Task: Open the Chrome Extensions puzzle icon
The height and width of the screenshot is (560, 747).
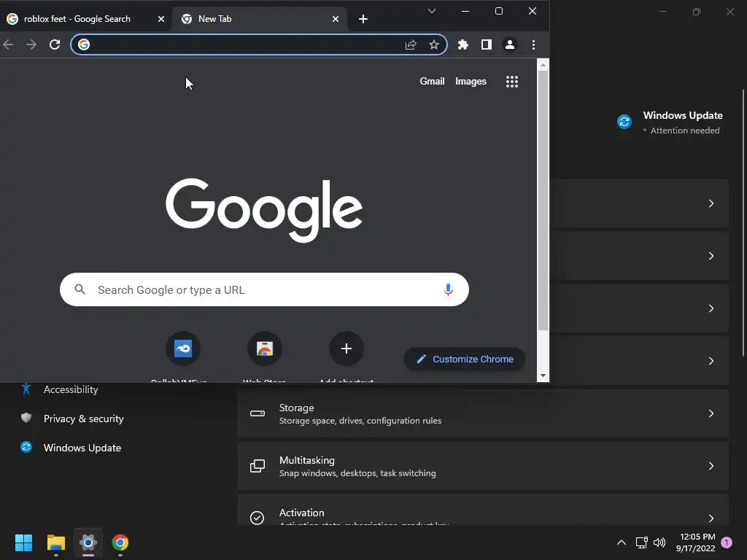Action: tap(463, 44)
